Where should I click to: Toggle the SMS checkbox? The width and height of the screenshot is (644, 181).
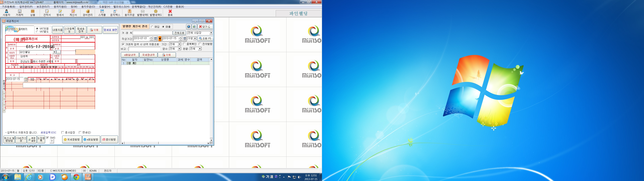tap(47, 138)
